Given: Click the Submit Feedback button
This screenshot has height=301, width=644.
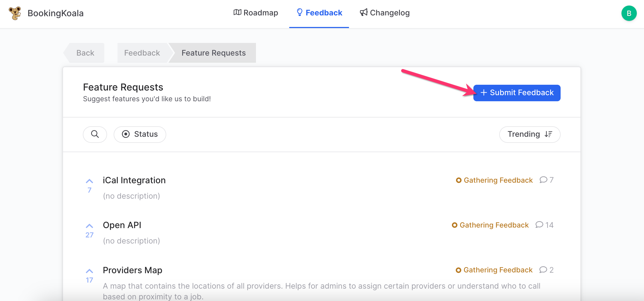Looking at the screenshot, I should pyautogui.click(x=517, y=93).
